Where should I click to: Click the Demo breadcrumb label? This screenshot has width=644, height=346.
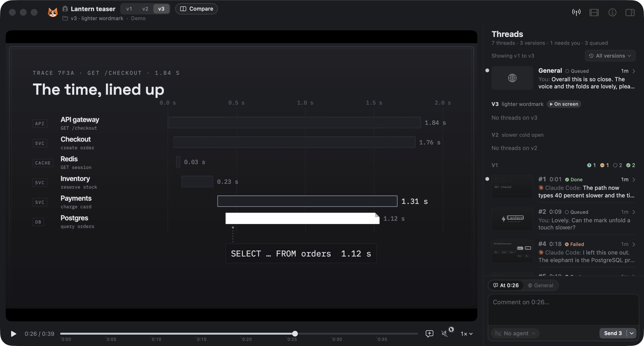pos(138,18)
